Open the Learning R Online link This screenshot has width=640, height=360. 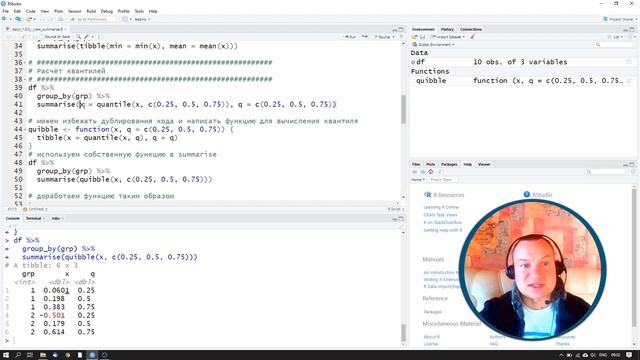pyautogui.click(x=441, y=207)
